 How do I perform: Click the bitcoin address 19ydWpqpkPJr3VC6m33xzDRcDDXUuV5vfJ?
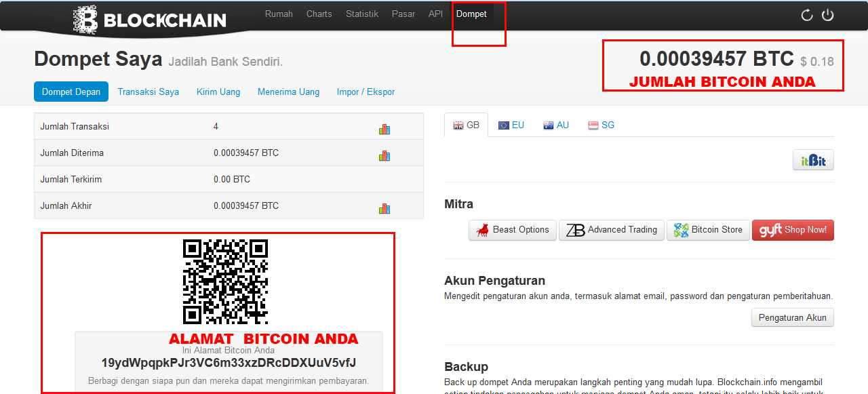[x=229, y=363]
